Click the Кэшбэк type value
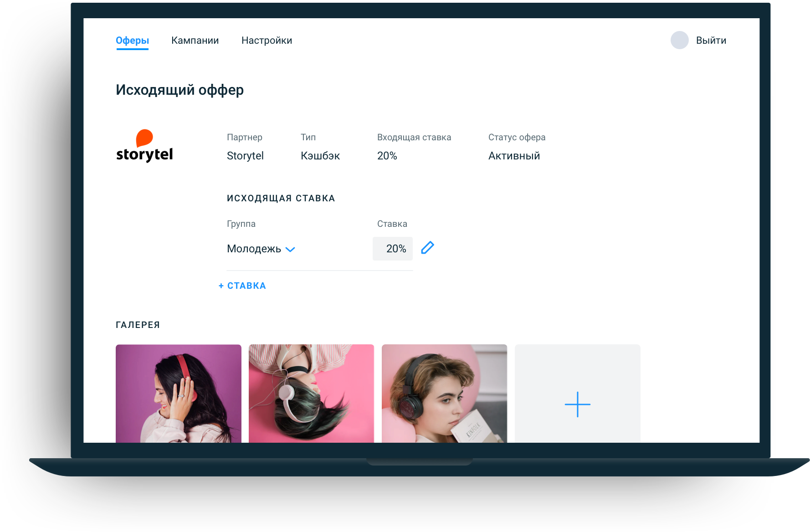Screen dimensions: 810x532 [x=320, y=155]
